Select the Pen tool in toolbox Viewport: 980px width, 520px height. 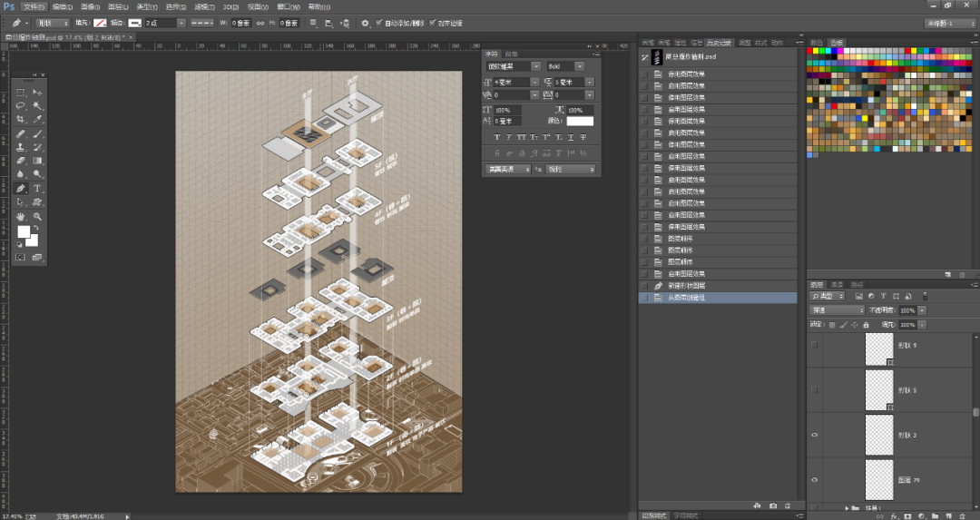tap(21, 188)
